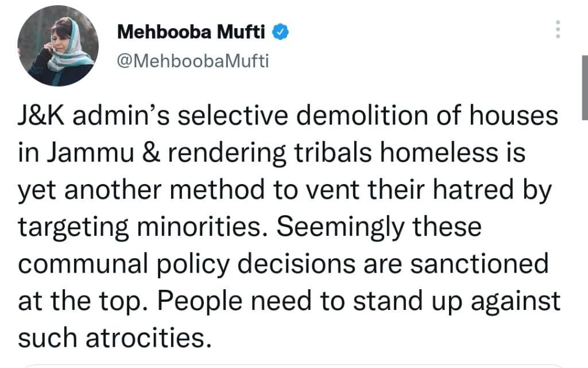
Task: Click the vertical scrollbar thumb at right edge
Action: [585, 86]
